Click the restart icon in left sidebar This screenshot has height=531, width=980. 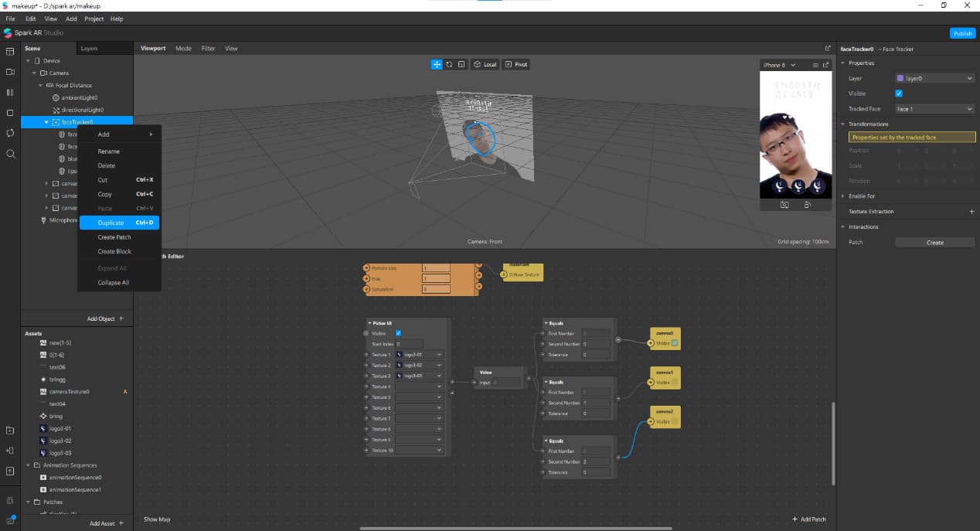[10, 133]
